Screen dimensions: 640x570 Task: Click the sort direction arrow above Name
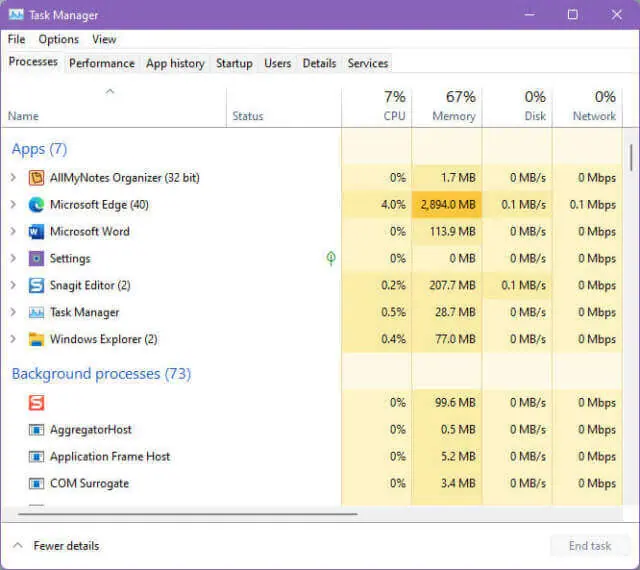[x=109, y=92]
